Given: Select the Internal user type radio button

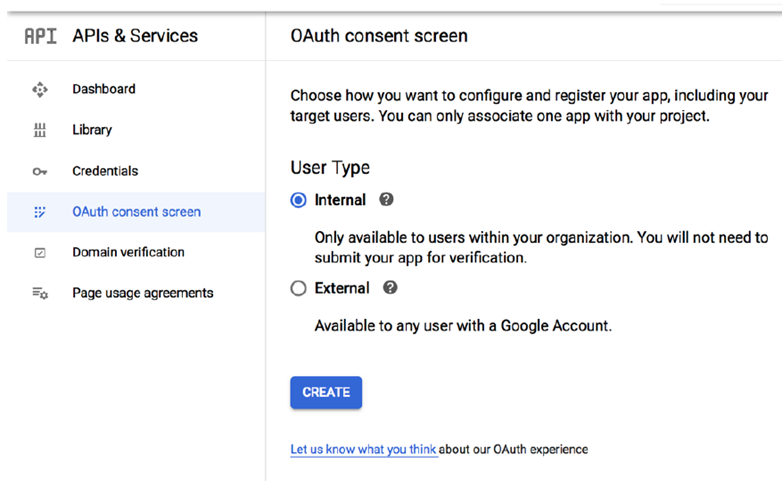Looking at the screenshot, I should [298, 200].
